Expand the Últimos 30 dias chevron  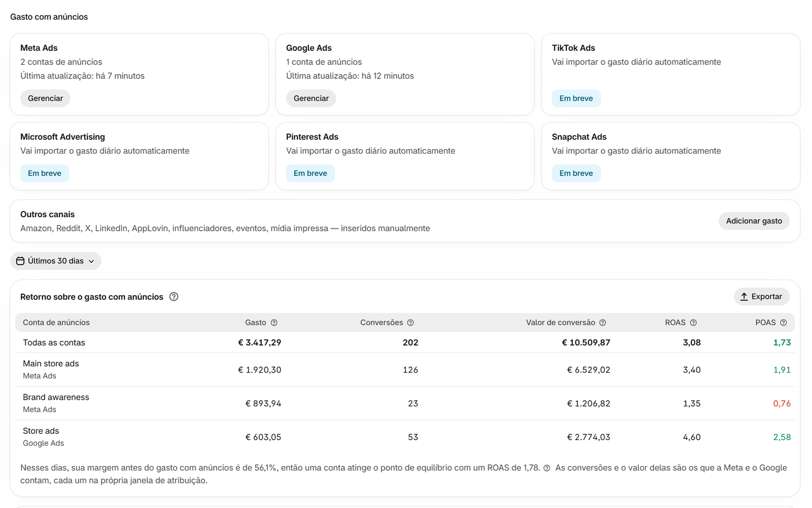point(91,261)
